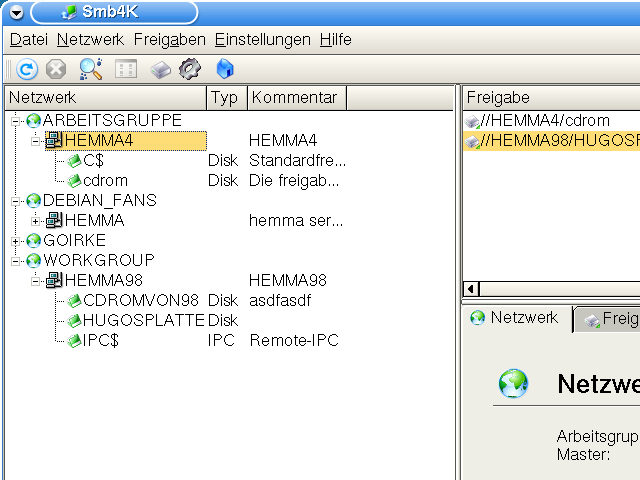Viewport: 640px width, 480px height.
Task: Click the 'Standardfre...' comment cell
Action: point(298,161)
